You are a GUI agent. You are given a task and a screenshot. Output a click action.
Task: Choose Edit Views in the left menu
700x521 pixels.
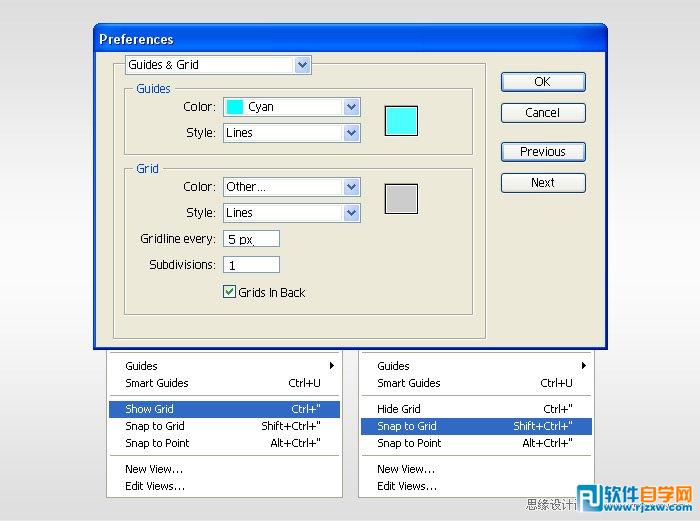(x=224, y=486)
